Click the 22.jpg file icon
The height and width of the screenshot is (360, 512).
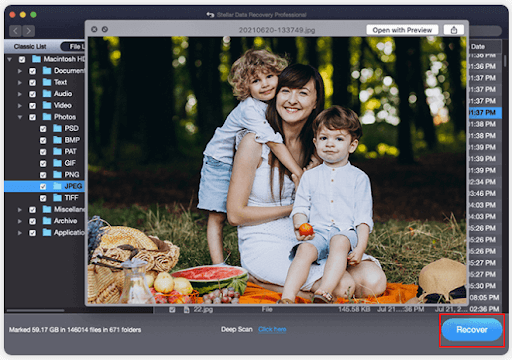tap(187, 310)
